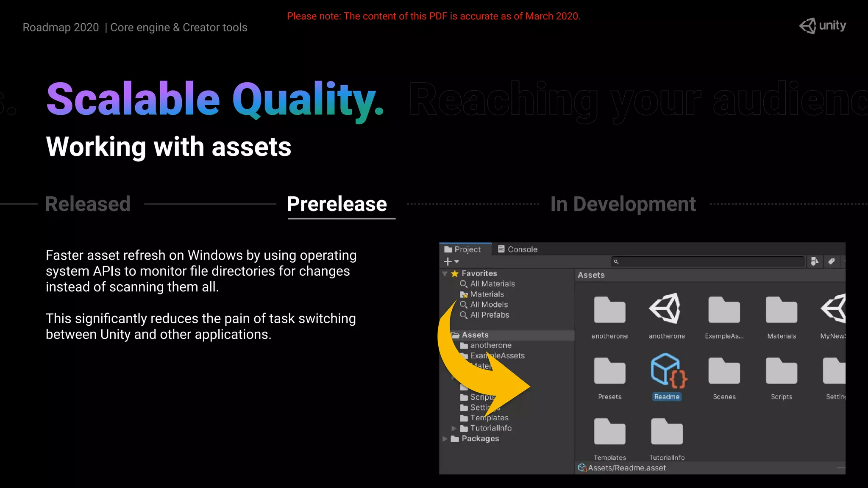
Task: Click the Search by Label tag icon
Action: [x=831, y=262]
